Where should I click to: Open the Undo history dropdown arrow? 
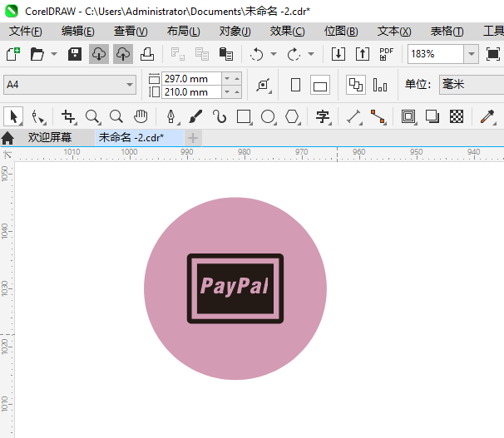(274, 54)
